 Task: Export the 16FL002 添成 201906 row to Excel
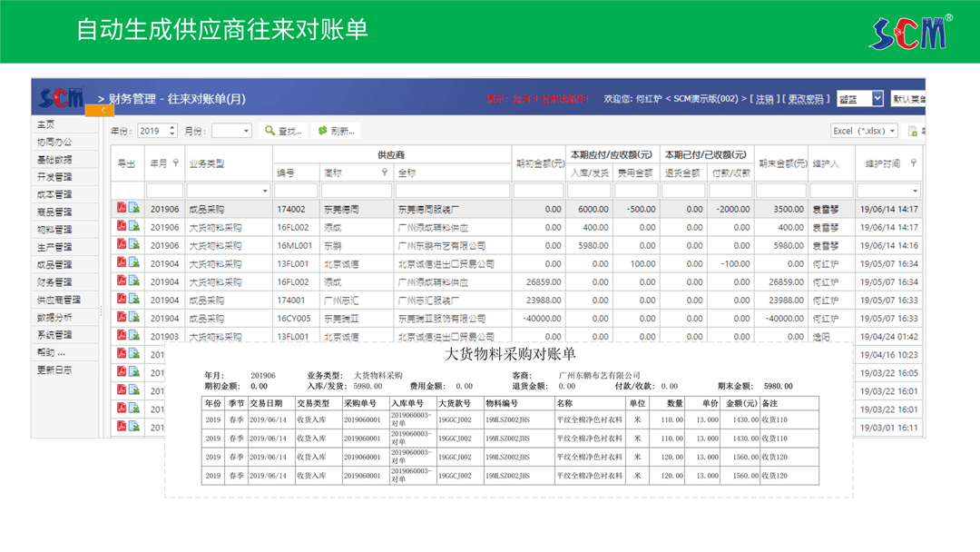[133, 227]
